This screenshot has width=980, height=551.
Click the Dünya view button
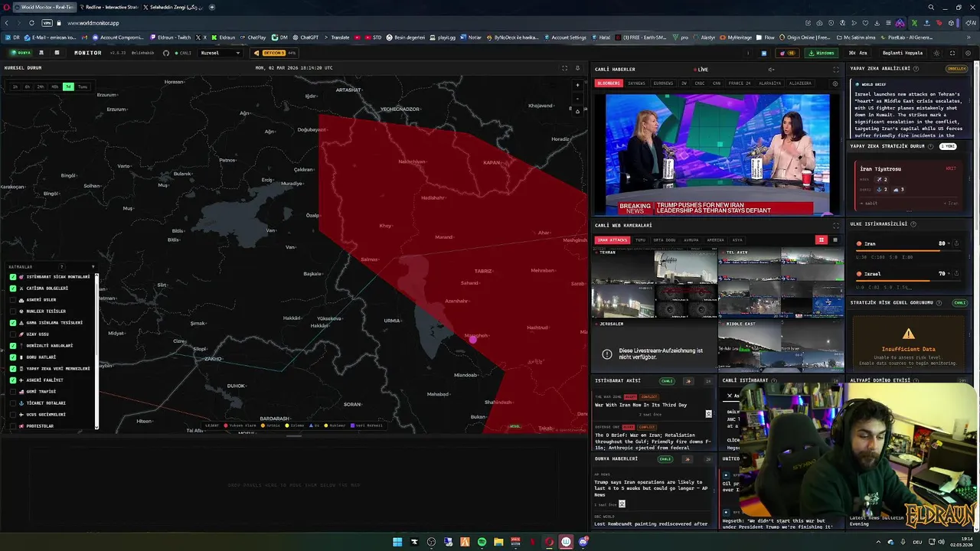tap(21, 53)
